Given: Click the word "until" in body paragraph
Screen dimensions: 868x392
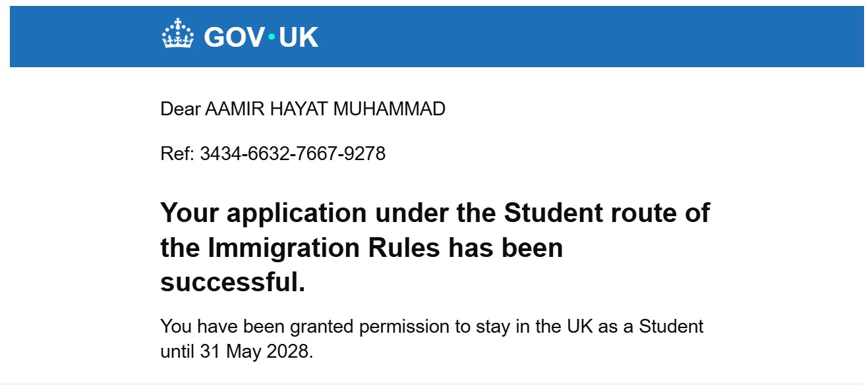Looking at the screenshot, I should (177, 351).
